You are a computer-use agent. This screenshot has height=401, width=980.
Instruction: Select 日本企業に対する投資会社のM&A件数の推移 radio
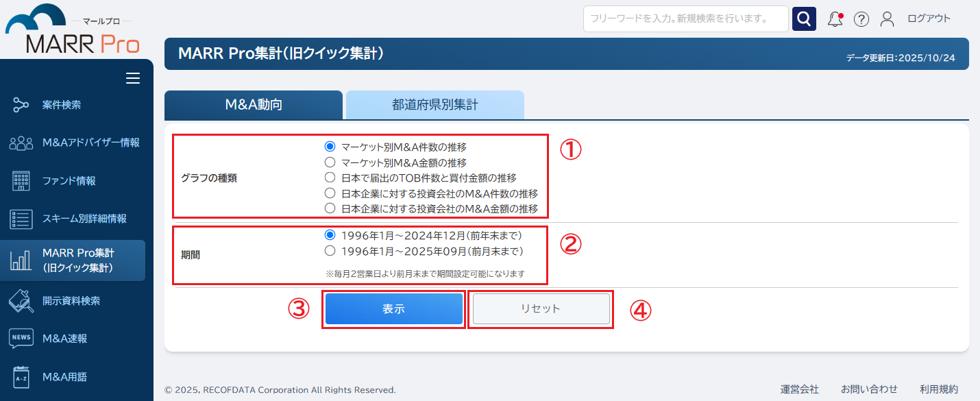coord(330,193)
